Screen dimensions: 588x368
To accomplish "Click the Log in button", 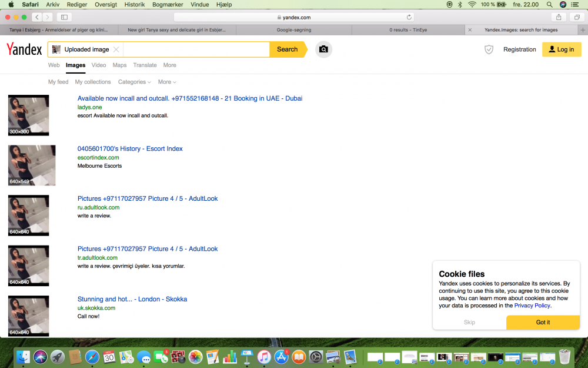I will [x=562, y=49].
